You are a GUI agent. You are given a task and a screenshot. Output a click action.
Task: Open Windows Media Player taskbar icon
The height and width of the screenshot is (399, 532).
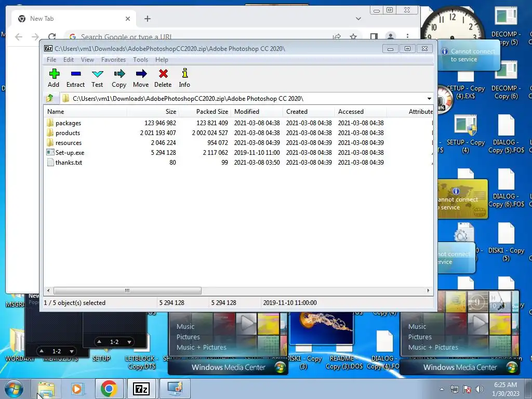pos(77,389)
